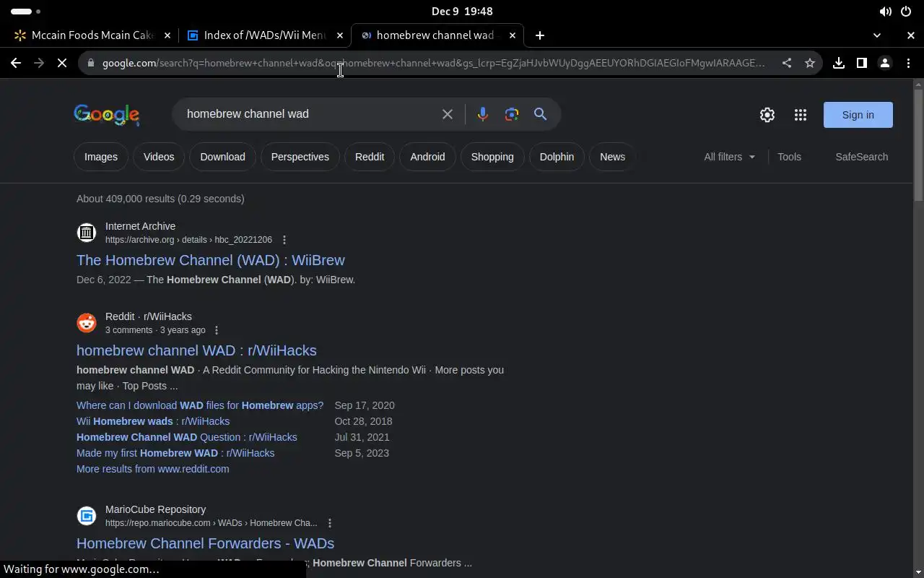The image size is (924, 578).
Task: Select the Perspectives filter chip
Action: 300,157
